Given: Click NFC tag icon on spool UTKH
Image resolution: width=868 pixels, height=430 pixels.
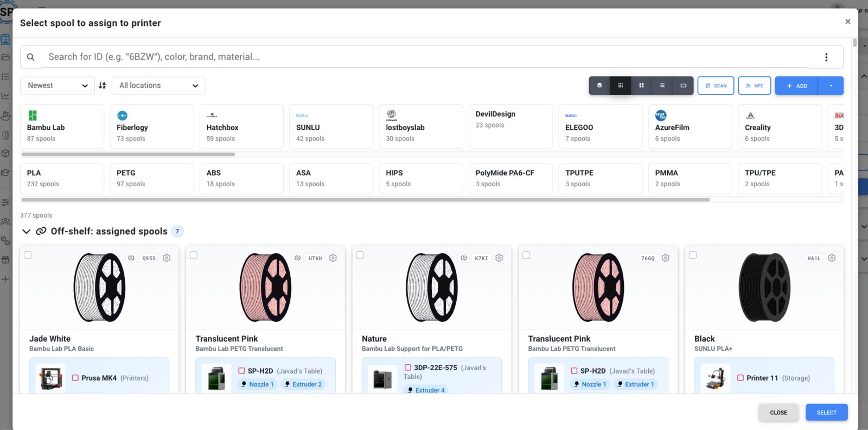Looking at the screenshot, I should tap(297, 258).
